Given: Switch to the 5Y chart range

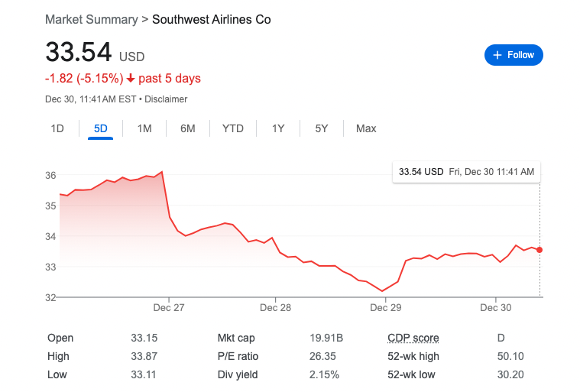Looking at the screenshot, I should point(322,128).
